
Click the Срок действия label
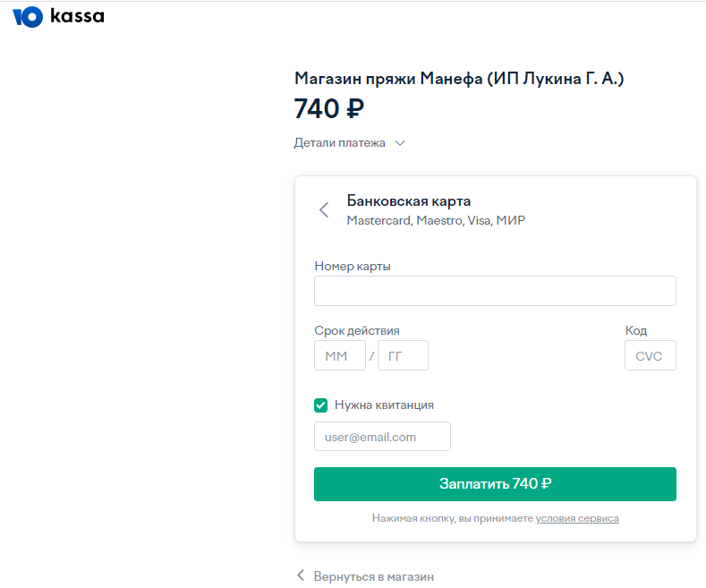(x=357, y=330)
